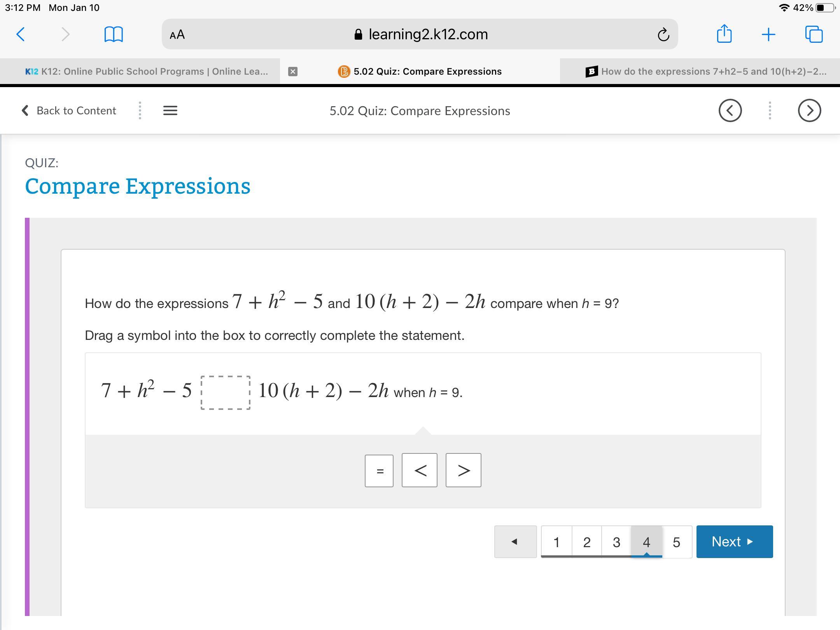840x630 pixels.
Task: Open the hamburger contents menu
Action: click(x=170, y=110)
